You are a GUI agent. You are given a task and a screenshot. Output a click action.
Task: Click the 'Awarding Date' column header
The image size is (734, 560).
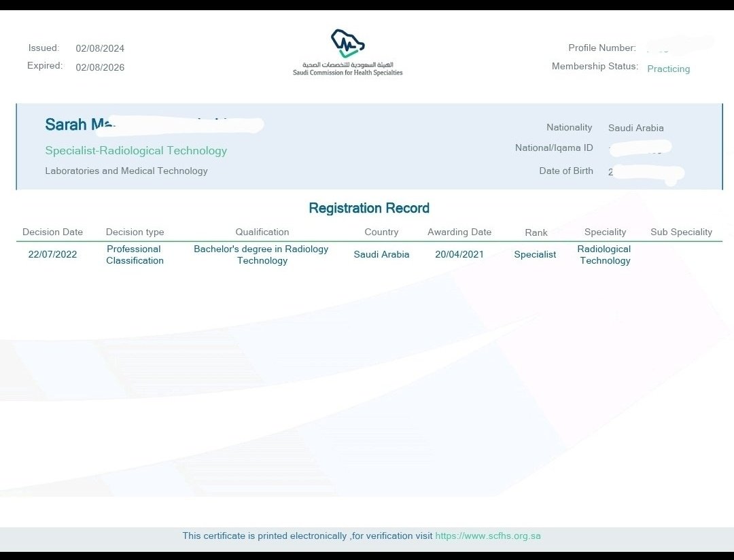[x=459, y=232]
